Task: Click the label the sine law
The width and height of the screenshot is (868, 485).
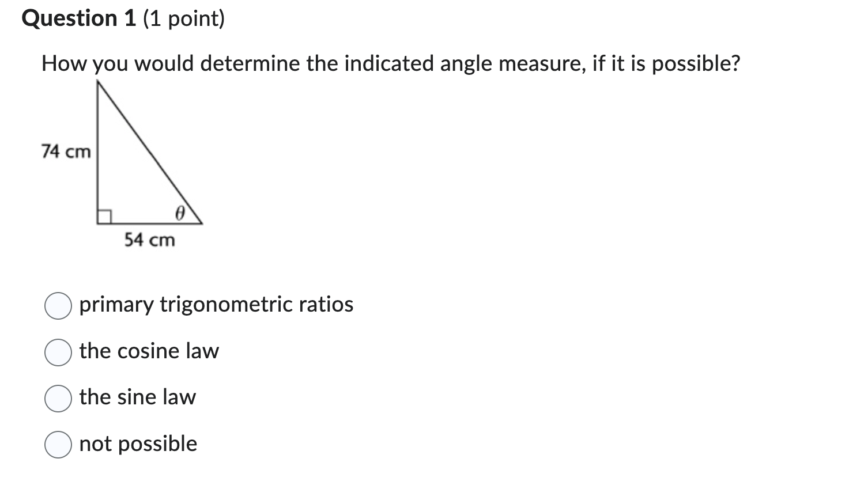Action: [137, 397]
